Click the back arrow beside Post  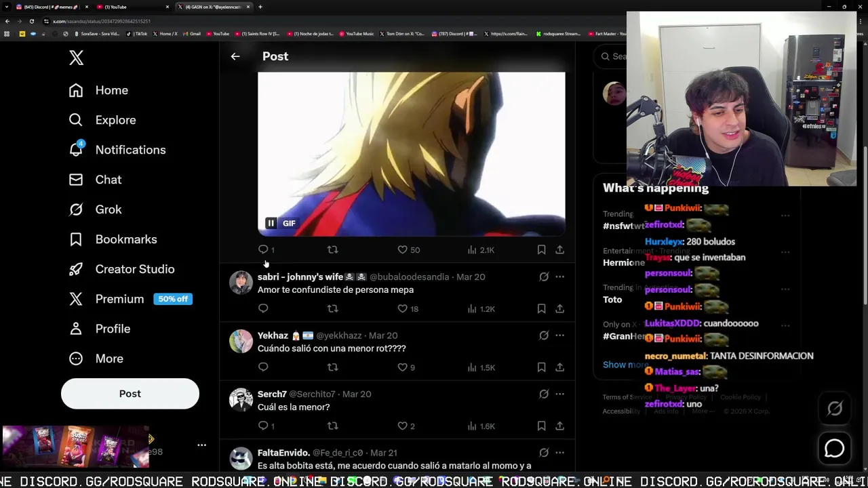(235, 56)
